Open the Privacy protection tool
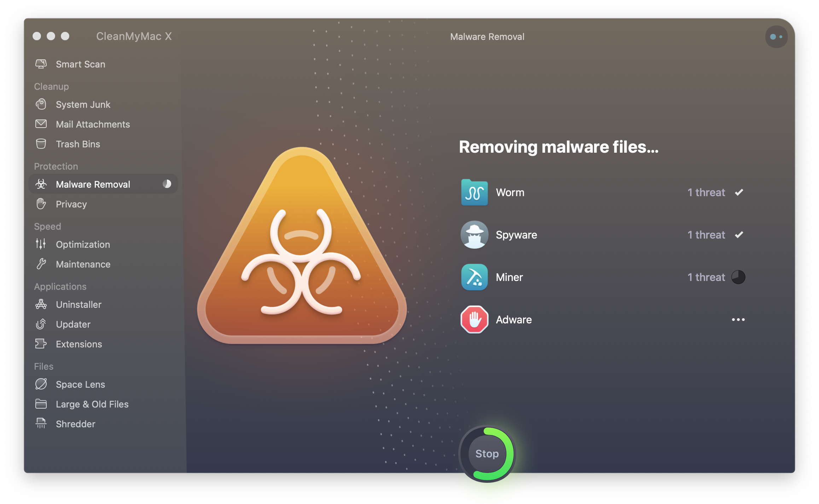This screenshot has width=819, height=504. (71, 204)
